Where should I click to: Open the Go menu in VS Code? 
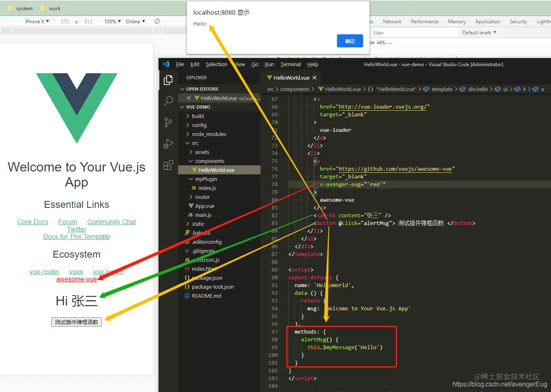tap(255, 64)
